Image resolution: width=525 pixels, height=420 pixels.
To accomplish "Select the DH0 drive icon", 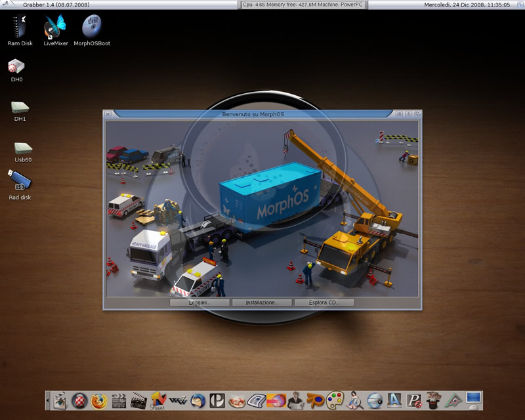I will point(16,70).
